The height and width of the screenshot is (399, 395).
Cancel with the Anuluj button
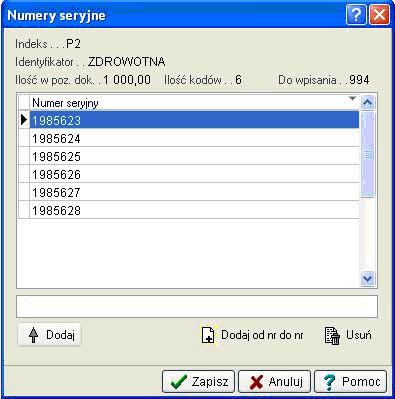274,381
